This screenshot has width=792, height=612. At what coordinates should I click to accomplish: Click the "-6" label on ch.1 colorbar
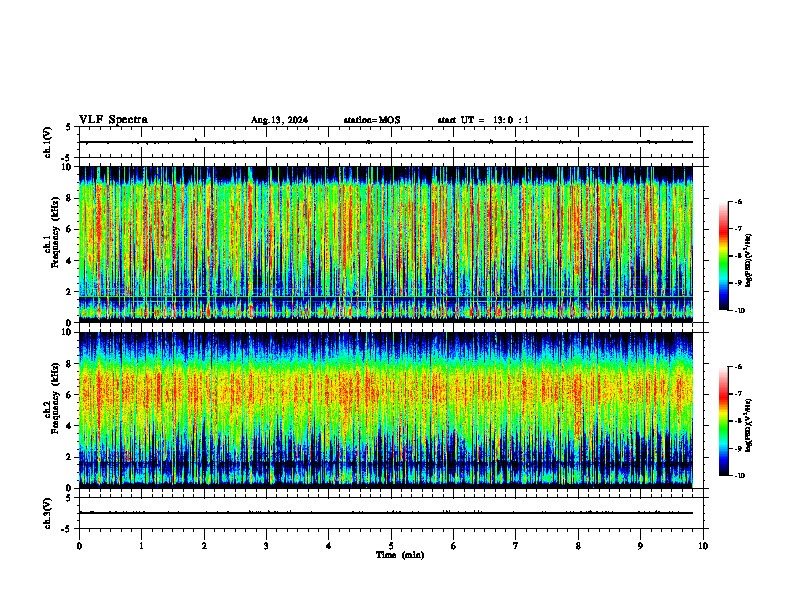[x=738, y=201]
